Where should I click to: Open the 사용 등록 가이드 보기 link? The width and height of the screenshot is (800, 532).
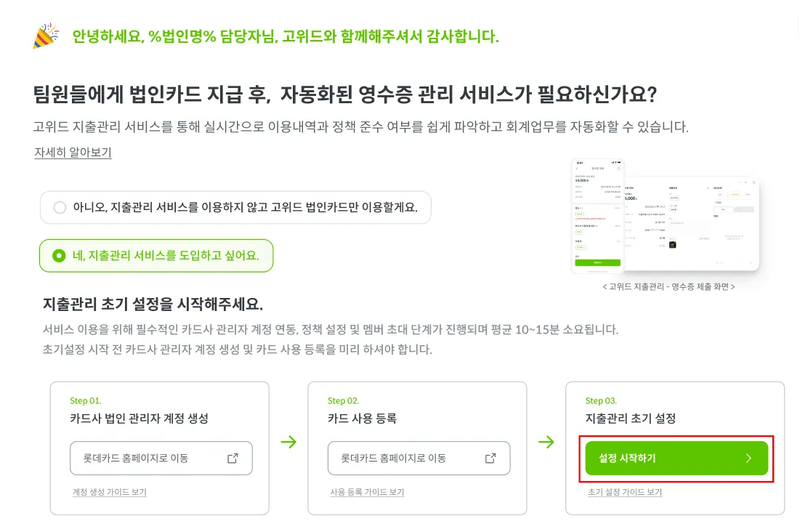(x=367, y=492)
